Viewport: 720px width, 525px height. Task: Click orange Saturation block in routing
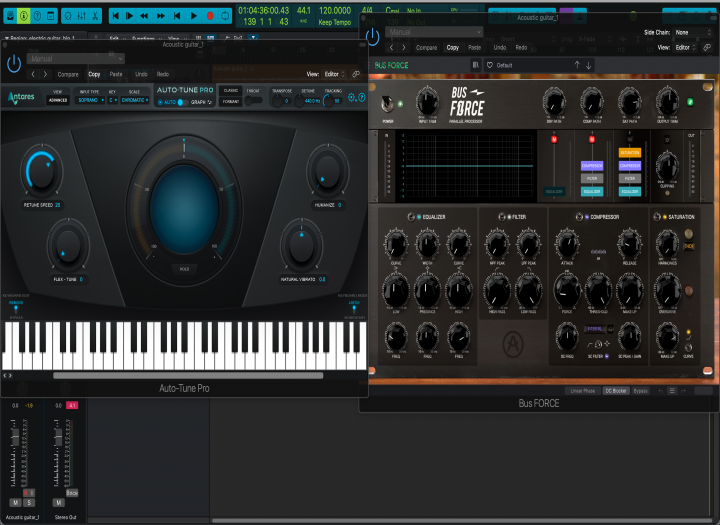(630, 152)
